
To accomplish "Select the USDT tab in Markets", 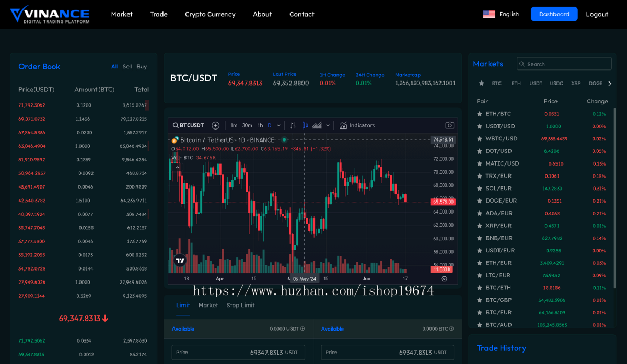I will tap(536, 84).
